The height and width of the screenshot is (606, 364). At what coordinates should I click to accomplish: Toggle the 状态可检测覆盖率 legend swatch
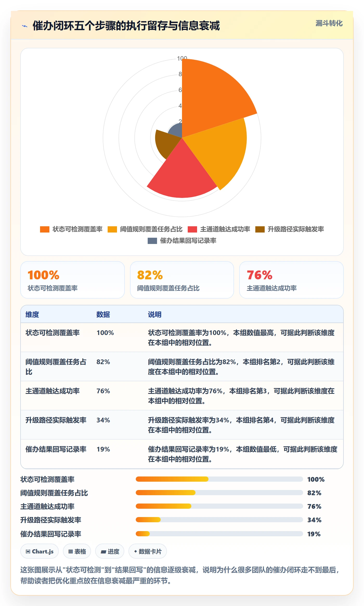pos(44,229)
